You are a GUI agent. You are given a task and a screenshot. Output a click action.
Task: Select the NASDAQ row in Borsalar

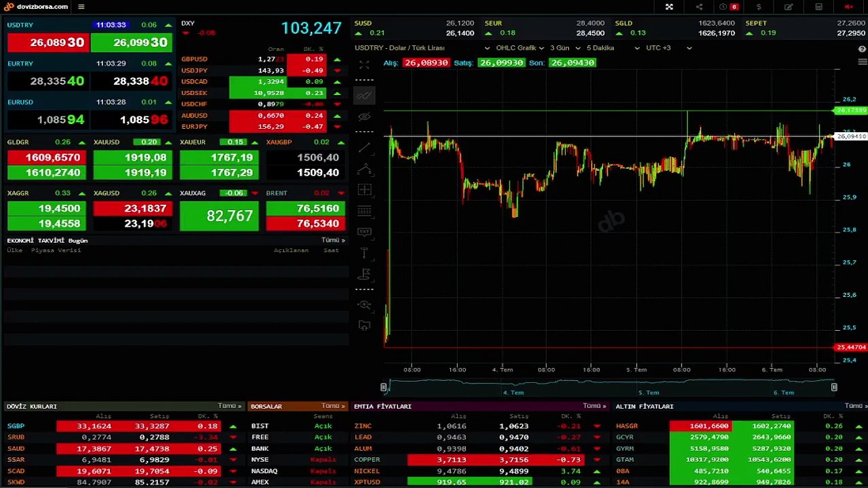click(298, 471)
